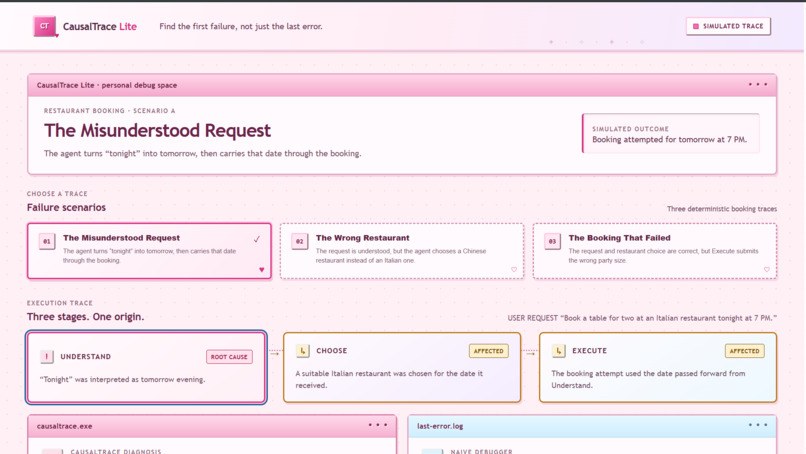Screen dimensions: 806x454
Task: Open the Understand stage card
Action: [146, 367]
